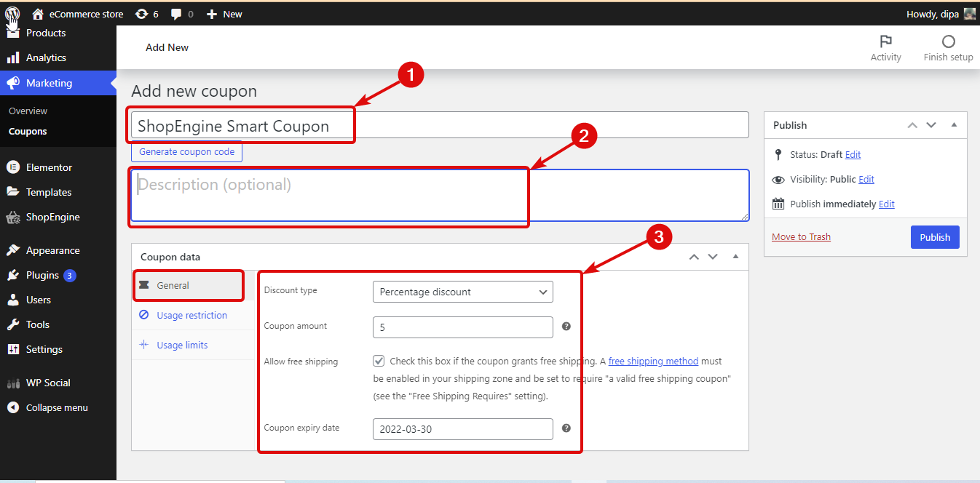Collapse the Publish panel with its triangle

[954, 125]
